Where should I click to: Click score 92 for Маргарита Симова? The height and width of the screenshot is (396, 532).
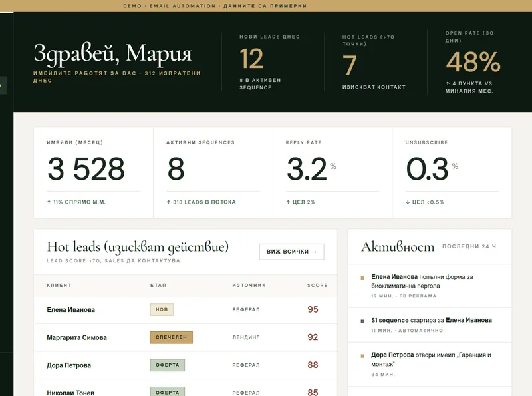[313, 337]
